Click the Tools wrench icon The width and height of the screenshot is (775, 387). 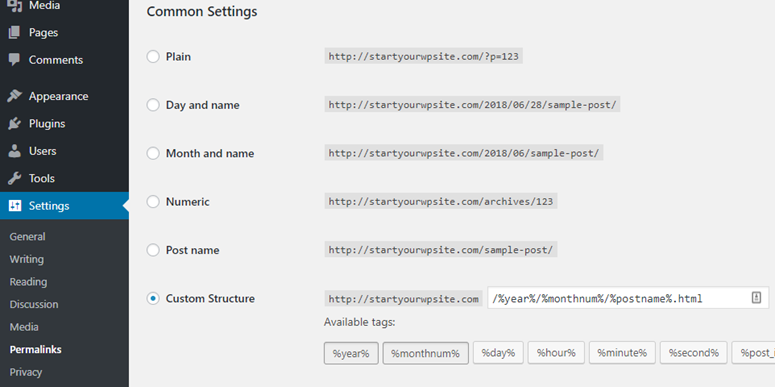coord(15,178)
